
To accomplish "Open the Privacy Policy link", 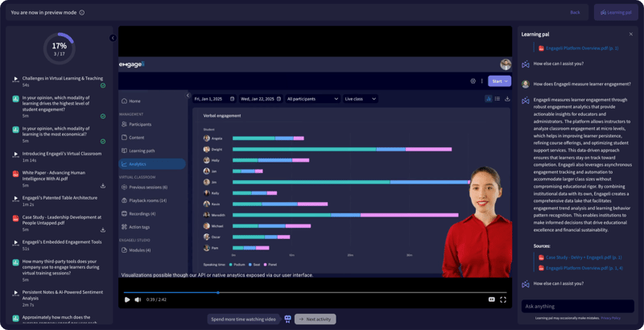I will click(611, 318).
